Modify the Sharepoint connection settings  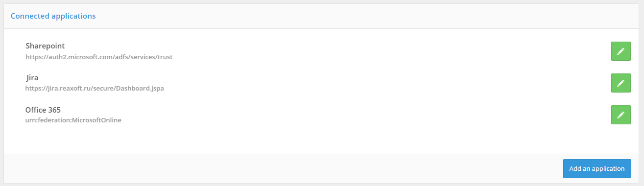tap(620, 51)
